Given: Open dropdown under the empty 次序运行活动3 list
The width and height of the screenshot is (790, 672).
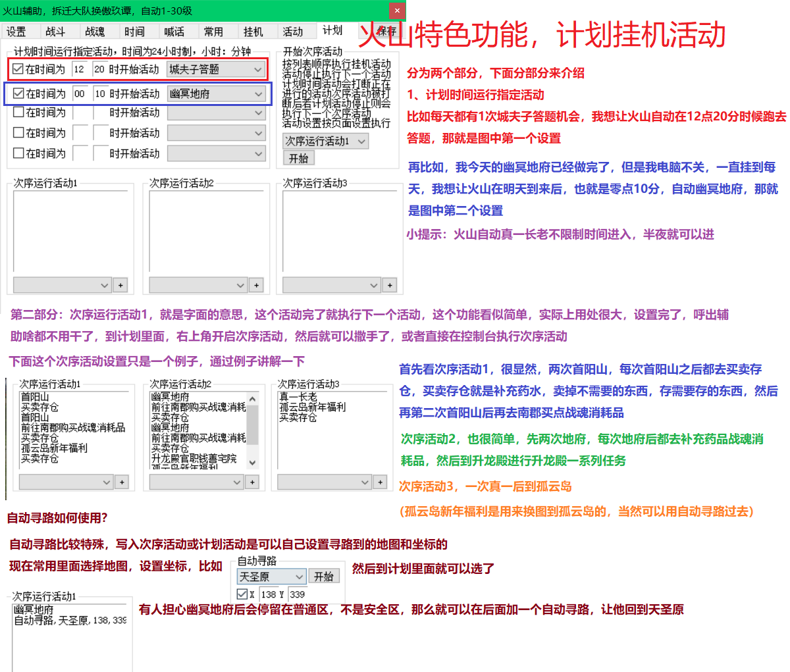Looking at the screenshot, I should pyautogui.click(x=332, y=286).
